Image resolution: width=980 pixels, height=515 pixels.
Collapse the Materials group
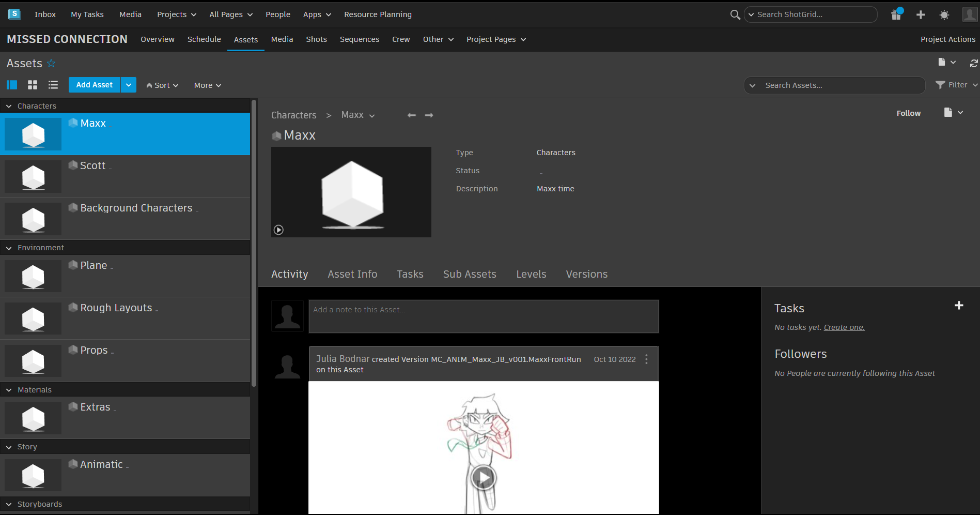tap(9, 390)
